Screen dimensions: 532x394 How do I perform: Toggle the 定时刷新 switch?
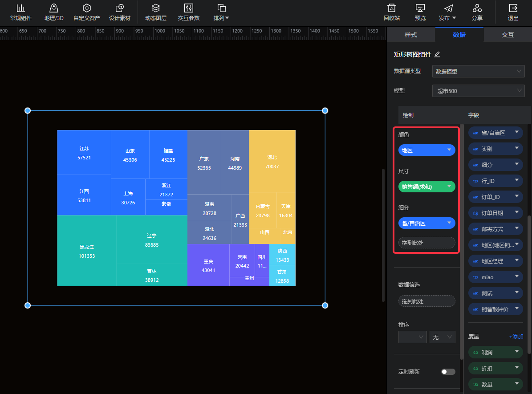click(448, 372)
